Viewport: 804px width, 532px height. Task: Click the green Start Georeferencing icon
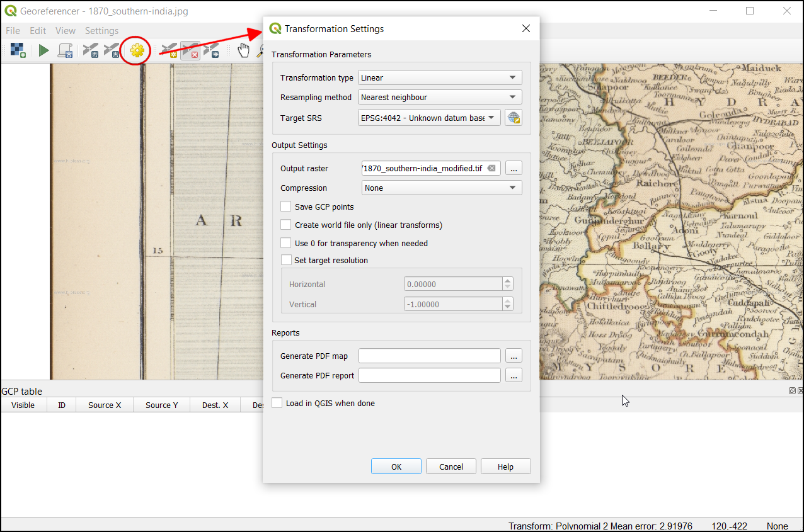(x=43, y=50)
